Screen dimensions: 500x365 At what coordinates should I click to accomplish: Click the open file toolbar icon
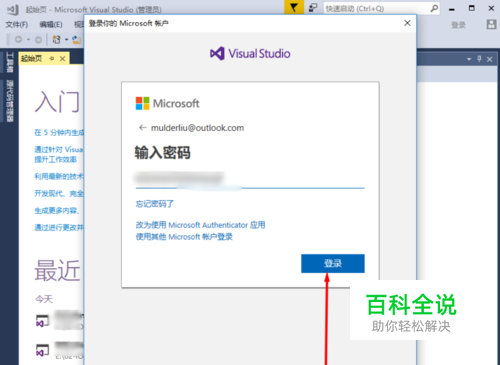(x=76, y=40)
